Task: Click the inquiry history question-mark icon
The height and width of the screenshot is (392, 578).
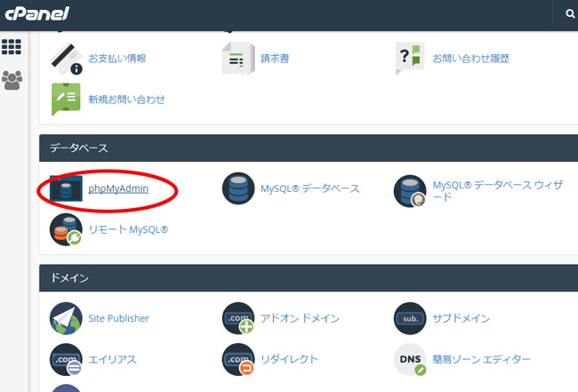Action: tap(410, 58)
